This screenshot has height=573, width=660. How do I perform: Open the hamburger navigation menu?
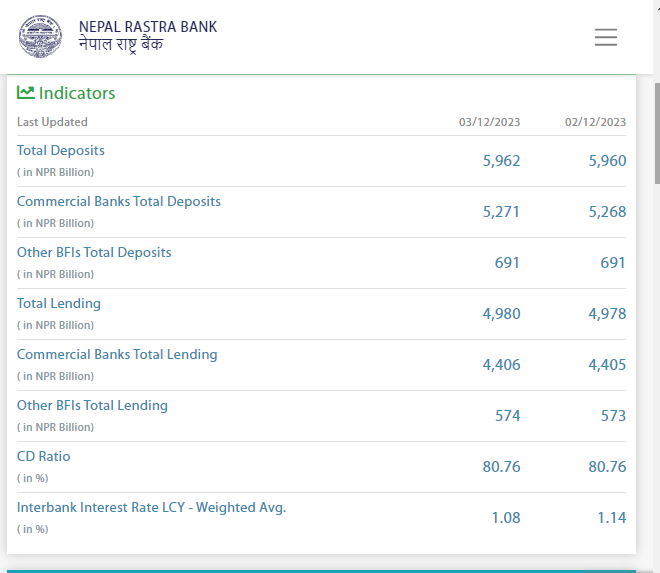coord(605,37)
